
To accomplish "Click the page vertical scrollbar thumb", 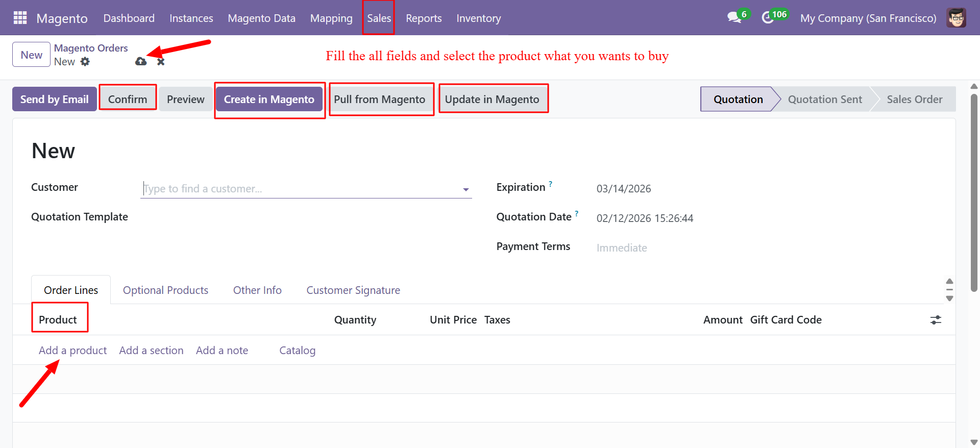I will click(974, 193).
